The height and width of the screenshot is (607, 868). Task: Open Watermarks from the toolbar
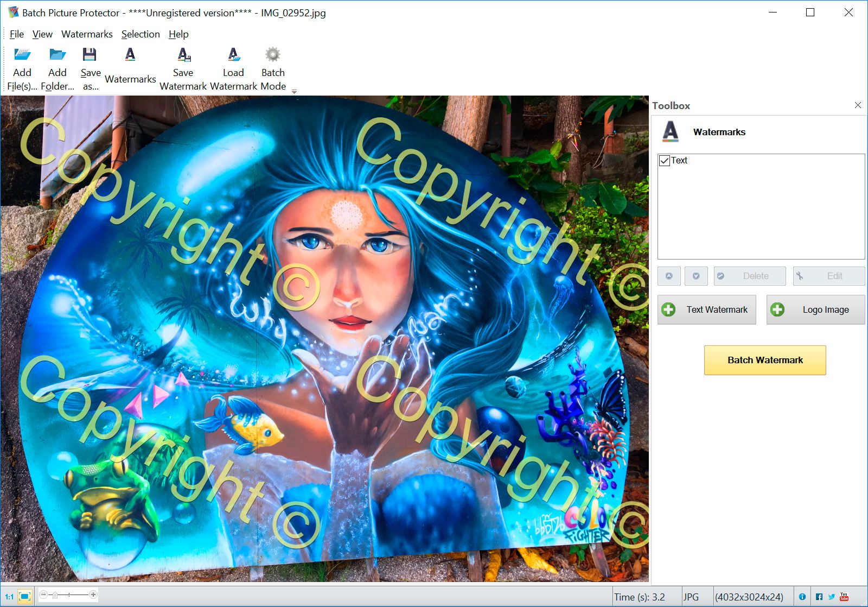(130, 55)
